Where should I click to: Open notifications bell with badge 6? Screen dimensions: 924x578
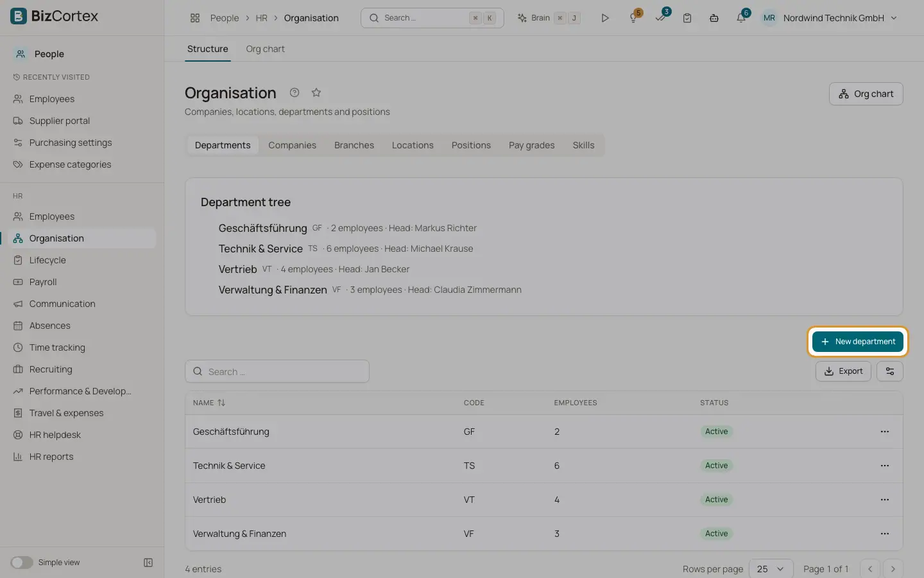tap(741, 18)
